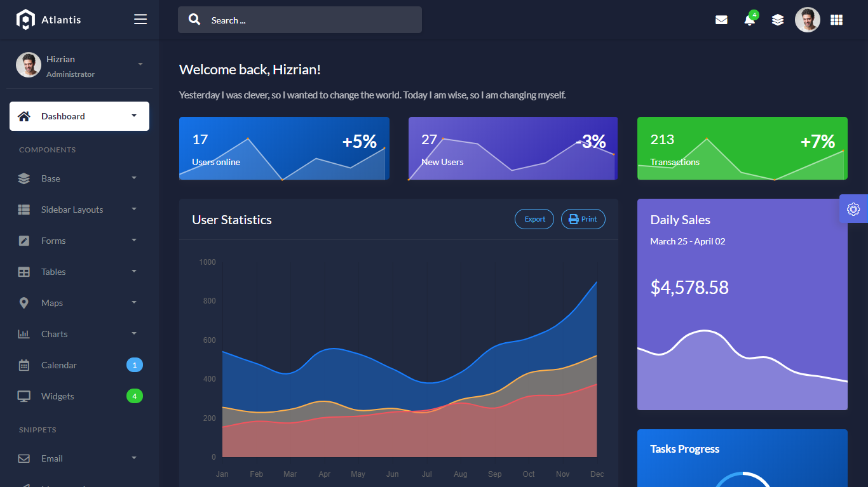The image size is (868, 487).
Task: Click the Widgets badge showing 4
Action: tap(135, 396)
